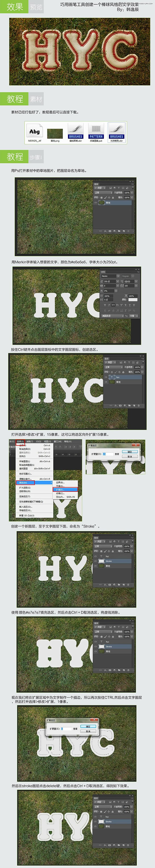Open the Merkin font family dropdown
155x868 pixels.
click(x=110, y=276)
